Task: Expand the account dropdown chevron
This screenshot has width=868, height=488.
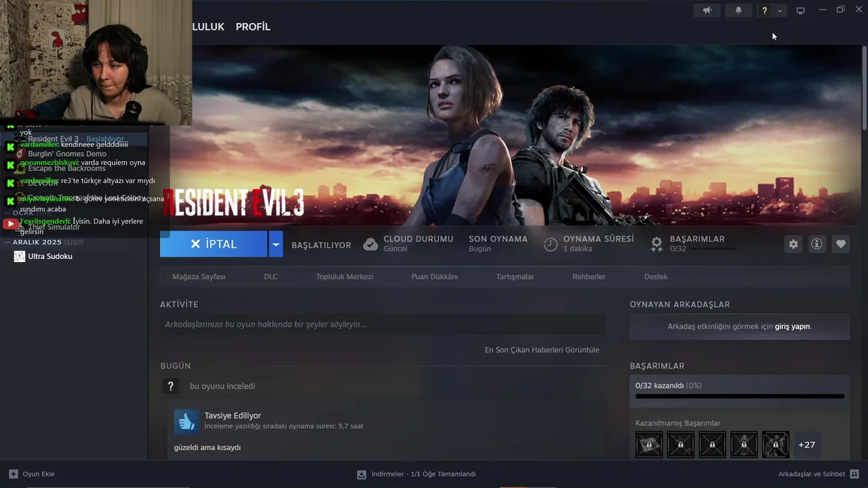Action: (x=780, y=10)
